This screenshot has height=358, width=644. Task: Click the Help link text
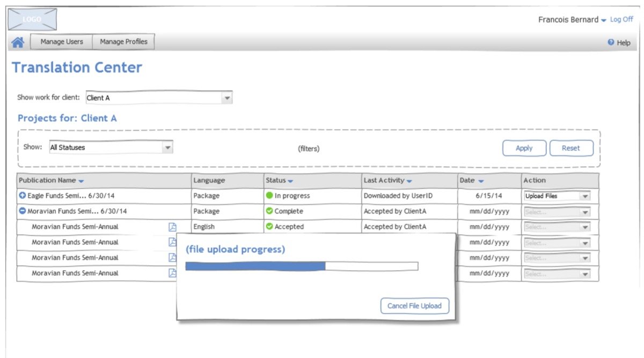tap(624, 43)
